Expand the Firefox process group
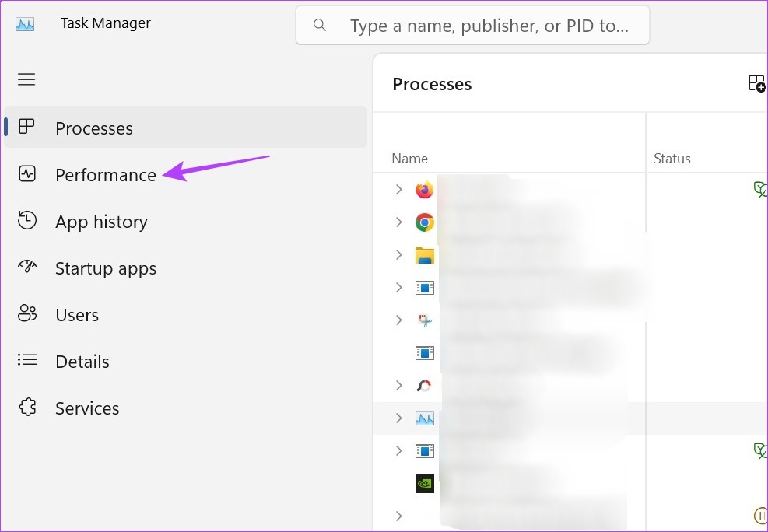 399,190
